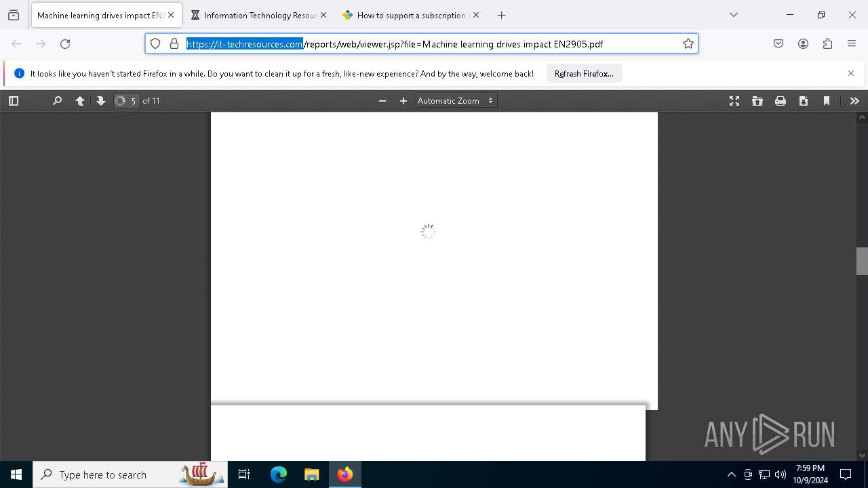Image resolution: width=868 pixels, height=488 pixels.
Task: Show hidden system tray icons
Action: pyautogui.click(x=731, y=474)
